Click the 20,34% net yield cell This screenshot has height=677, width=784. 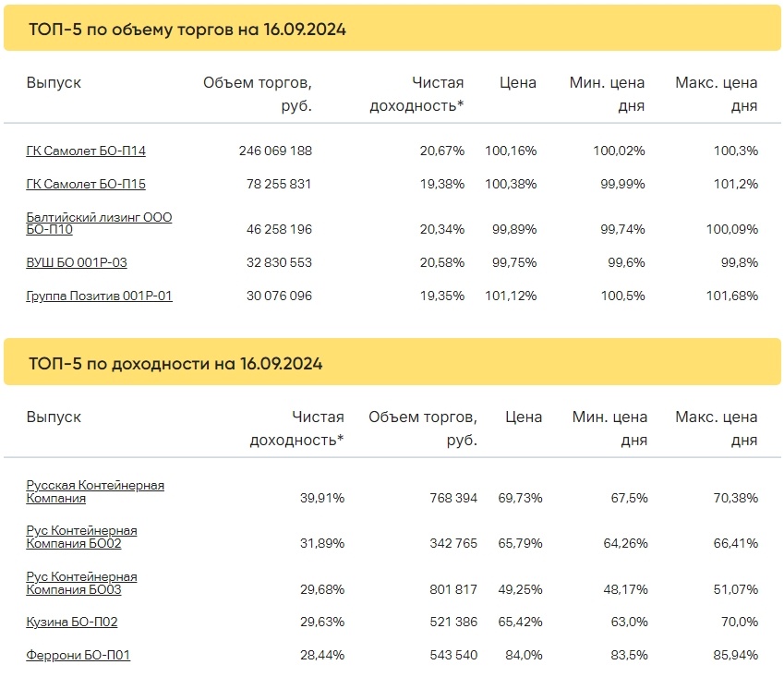coord(442,229)
